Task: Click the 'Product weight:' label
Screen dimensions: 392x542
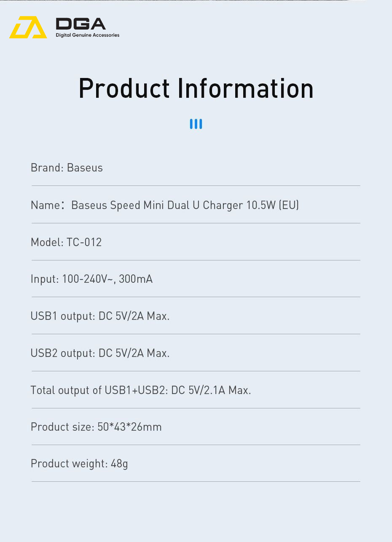Action: point(69,464)
